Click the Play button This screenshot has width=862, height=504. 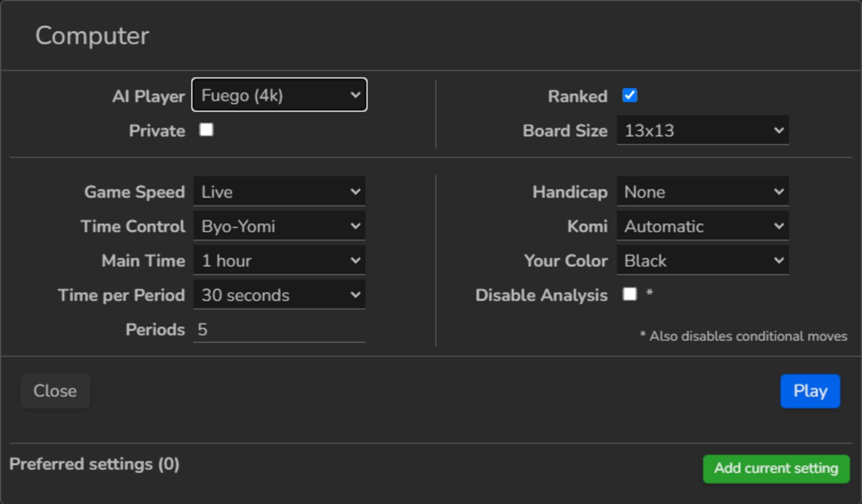[810, 391]
